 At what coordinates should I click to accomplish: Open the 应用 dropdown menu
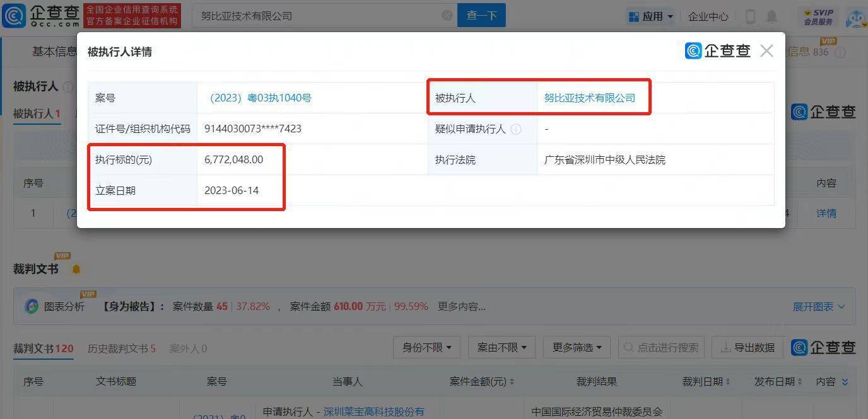[652, 16]
